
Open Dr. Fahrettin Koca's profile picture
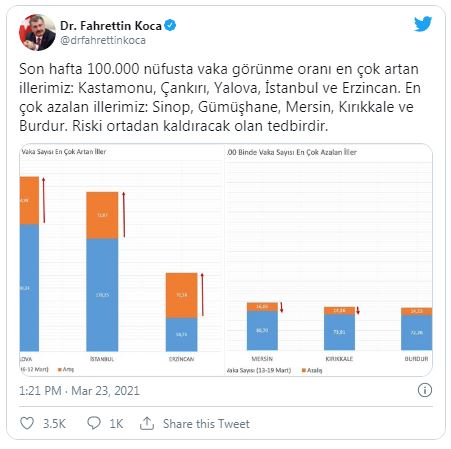click(x=37, y=32)
